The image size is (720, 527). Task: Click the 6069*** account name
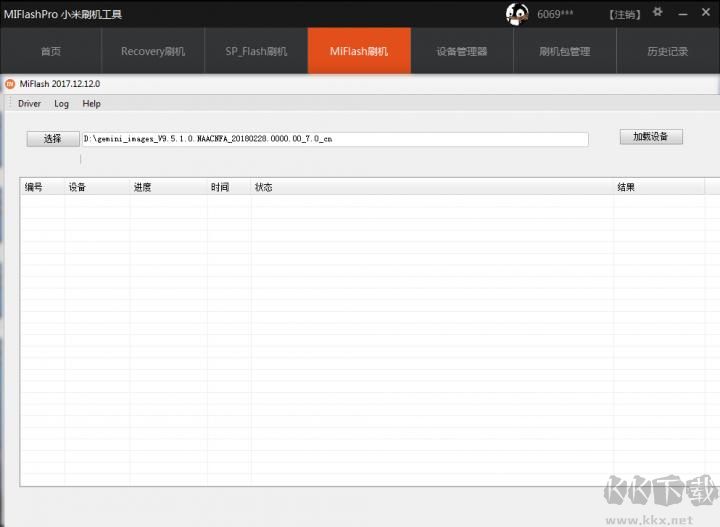[555, 14]
